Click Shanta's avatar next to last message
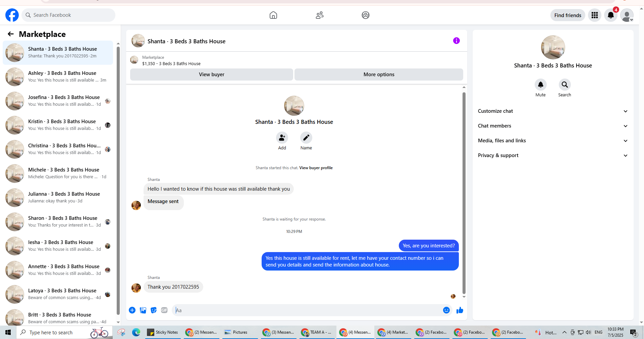 pyautogui.click(x=136, y=288)
